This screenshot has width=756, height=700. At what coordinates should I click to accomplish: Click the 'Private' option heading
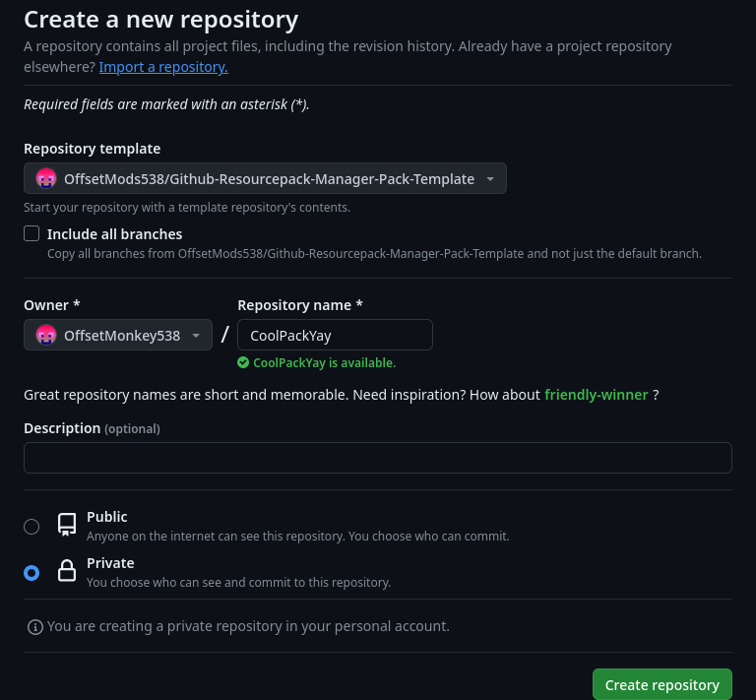coord(110,563)
